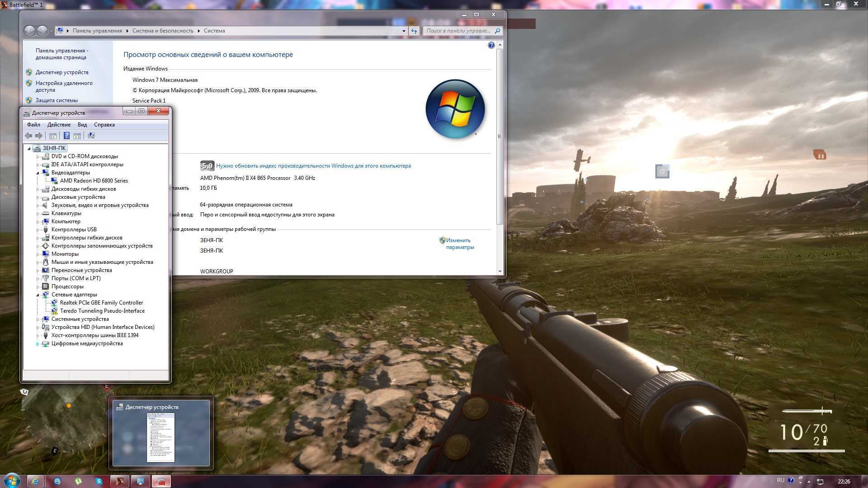Open Защита системы sidebar link
Image resolution: width=868 pixels, height=488 pixels.
tap(57, 100)
